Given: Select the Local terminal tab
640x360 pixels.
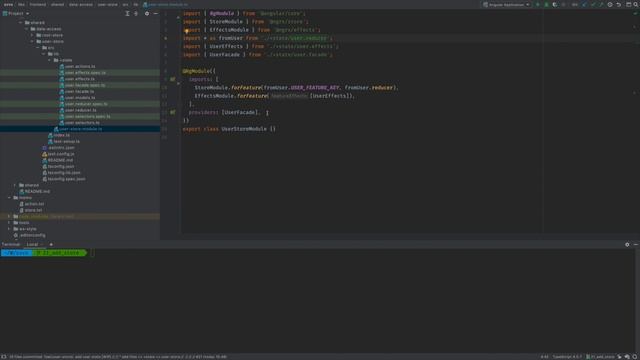Looking at the screenshot, I should 33,244.
